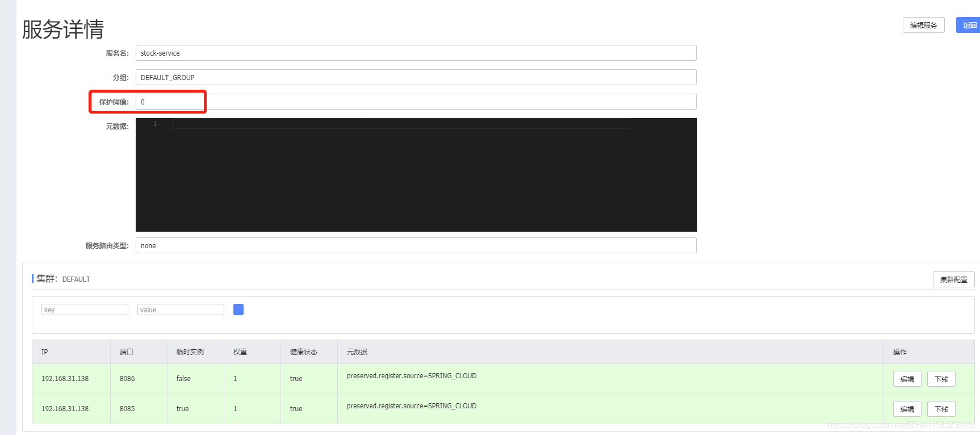The width and height of the screenshot is (980, 435).
Task: Click inside the 元数据 dark code editor
Action: [x=416, y=175]
